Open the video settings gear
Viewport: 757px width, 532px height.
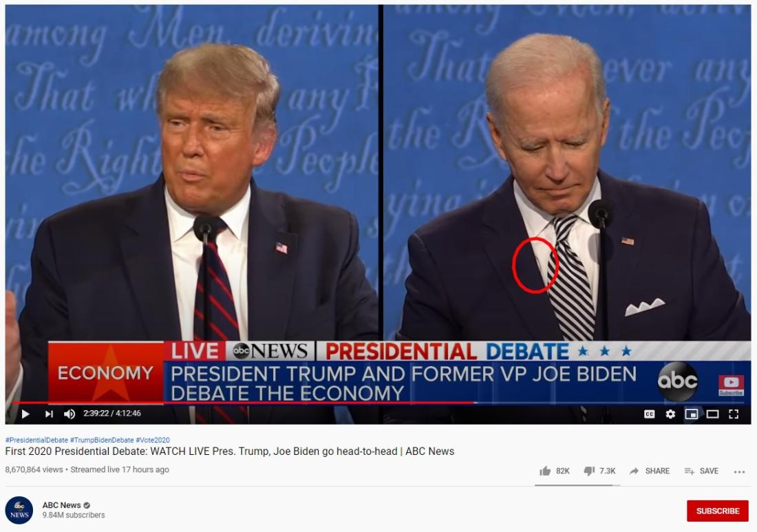pyautogui.click(x=670, y=414)
